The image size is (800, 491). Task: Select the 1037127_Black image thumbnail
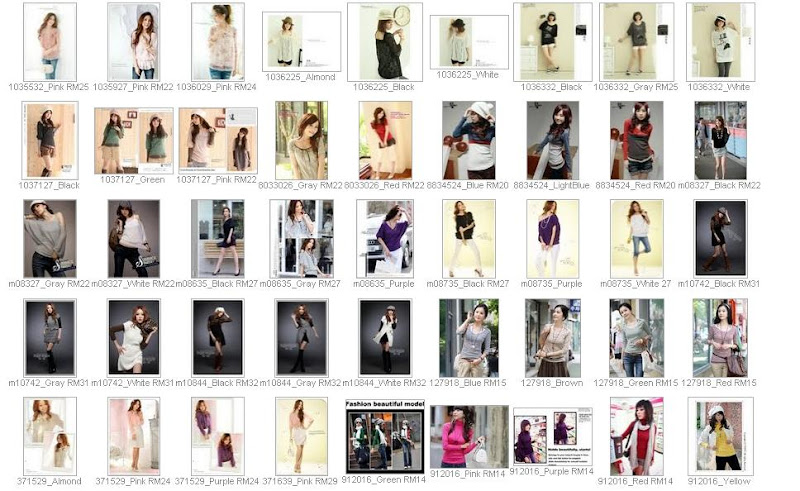pyautogui.click(x=50, y=140)
